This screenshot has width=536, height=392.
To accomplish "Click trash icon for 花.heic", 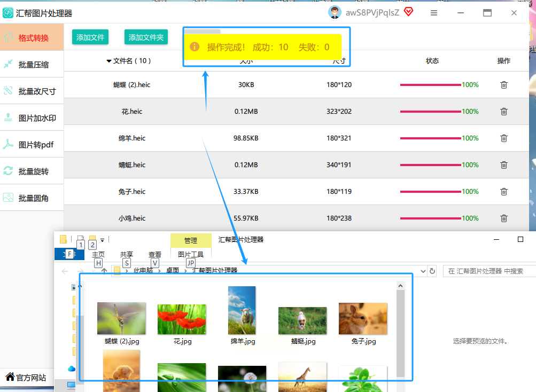I will [504, 112].
